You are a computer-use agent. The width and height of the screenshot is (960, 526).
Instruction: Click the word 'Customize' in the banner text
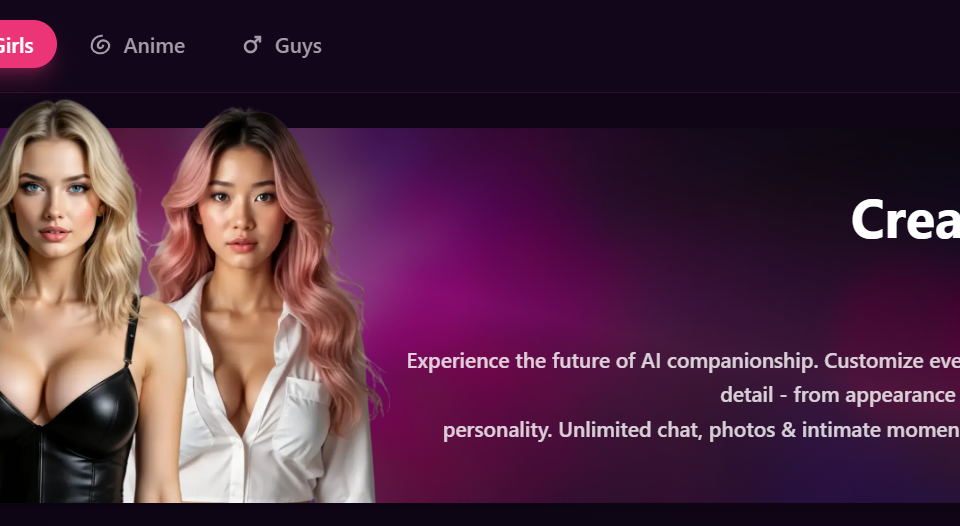[870, 361]
